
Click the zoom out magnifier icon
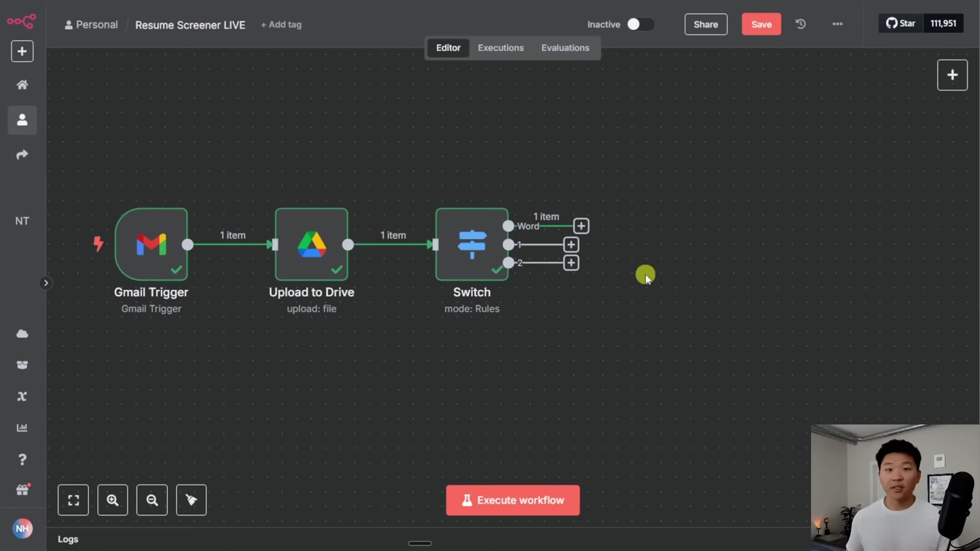152,500
